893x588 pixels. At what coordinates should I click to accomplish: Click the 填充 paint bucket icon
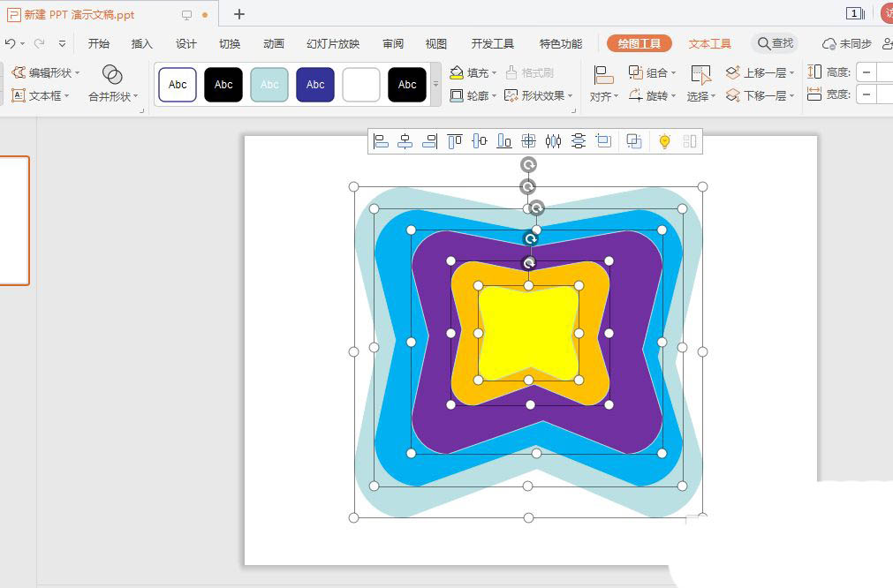click(x=457, y=73)
